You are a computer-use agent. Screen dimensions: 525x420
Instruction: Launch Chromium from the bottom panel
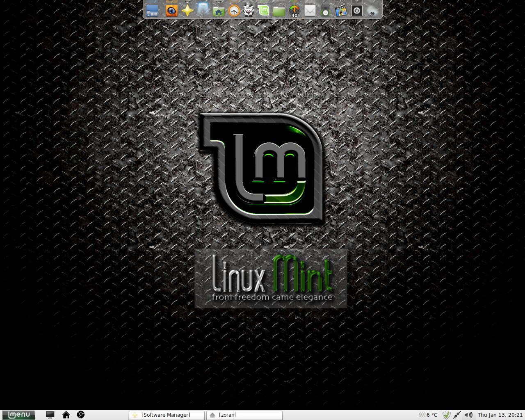[81, 415]
